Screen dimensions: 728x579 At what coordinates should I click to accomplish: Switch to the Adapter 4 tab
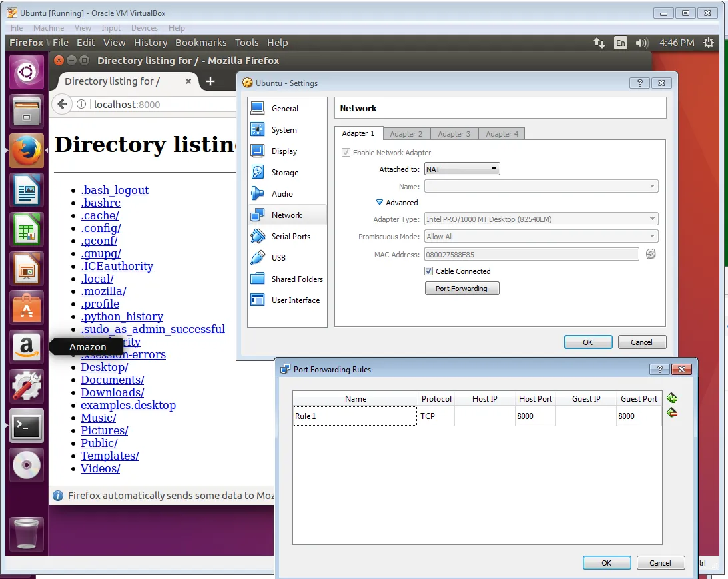(x=502, y=134)
